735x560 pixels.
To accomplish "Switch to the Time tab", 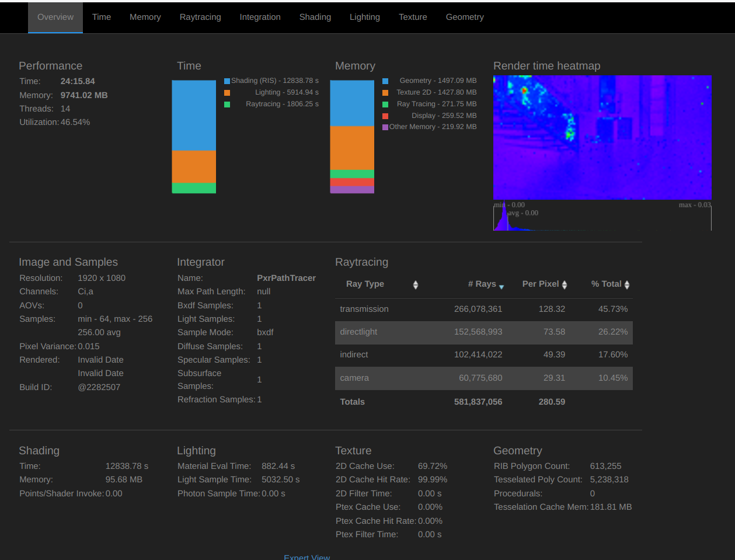I will point(102,18).
